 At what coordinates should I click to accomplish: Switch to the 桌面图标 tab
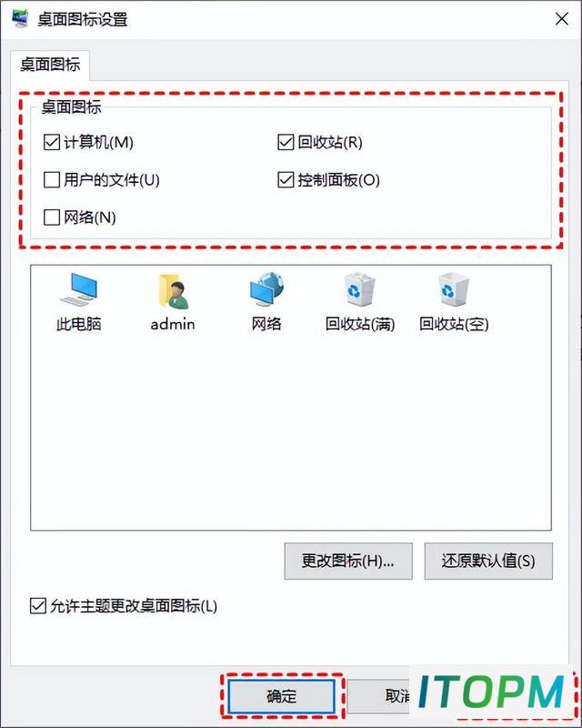(x=50, y=65)
